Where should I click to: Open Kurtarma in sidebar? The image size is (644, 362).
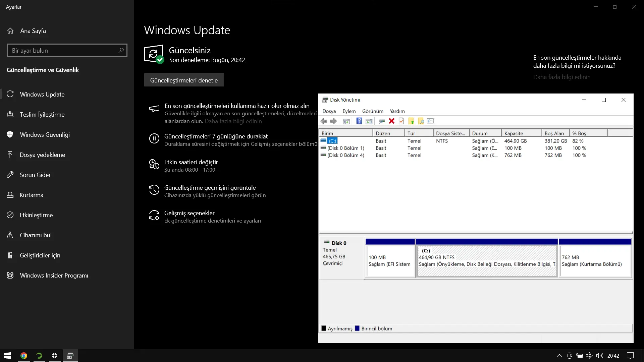[x=67, y=195]
